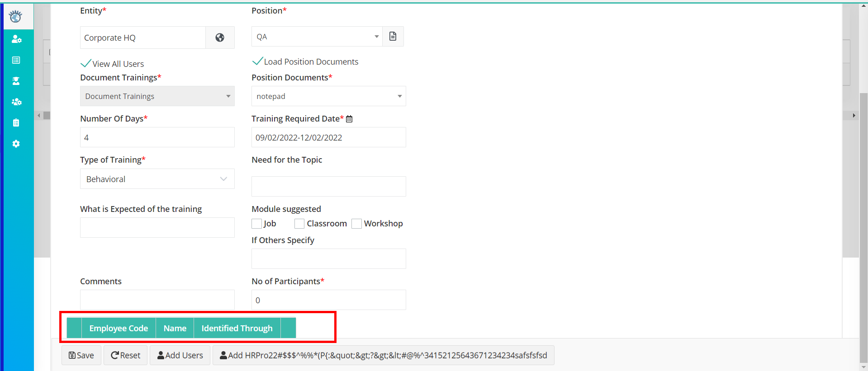868x371 pixels.
Task: Click the Save button
Action: (81, 355)
